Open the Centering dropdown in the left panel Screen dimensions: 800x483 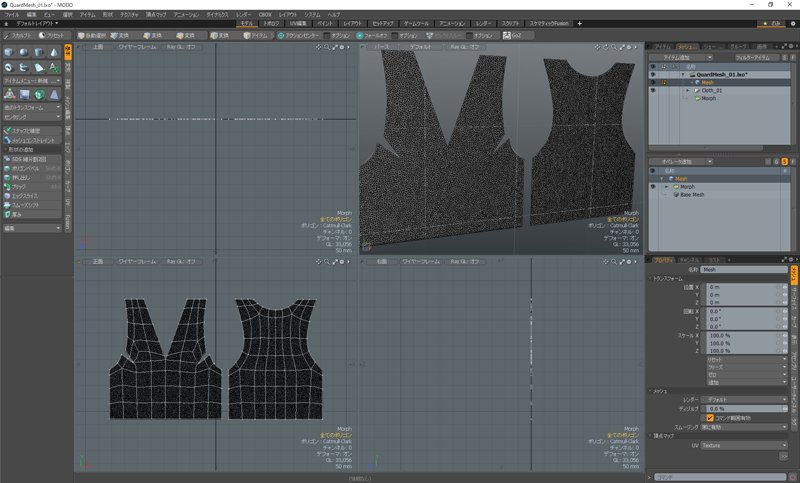32,117
